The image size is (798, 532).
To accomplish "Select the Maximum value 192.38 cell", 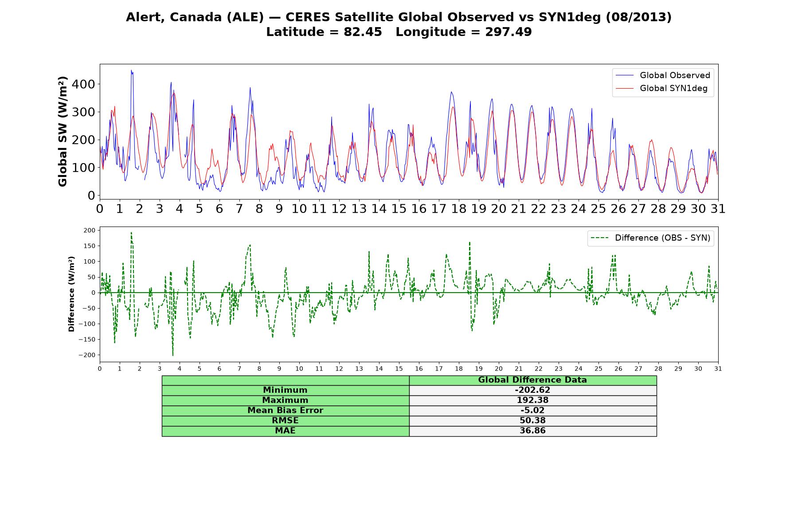I will (533, 400).
